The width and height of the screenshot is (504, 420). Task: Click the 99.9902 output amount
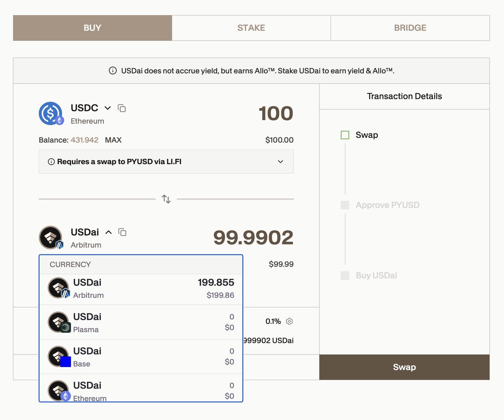tap(253, 238)
